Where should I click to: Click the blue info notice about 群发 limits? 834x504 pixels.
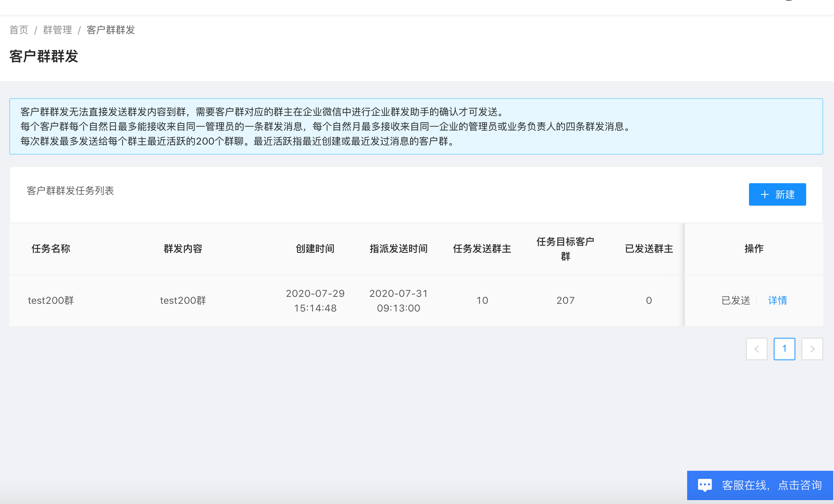[x=416, y=126]
